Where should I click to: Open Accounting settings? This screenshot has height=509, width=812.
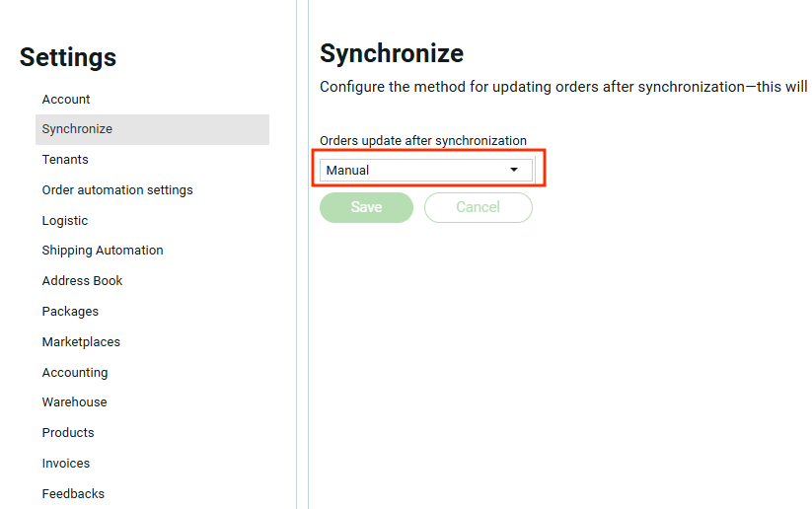coord(75,373)
